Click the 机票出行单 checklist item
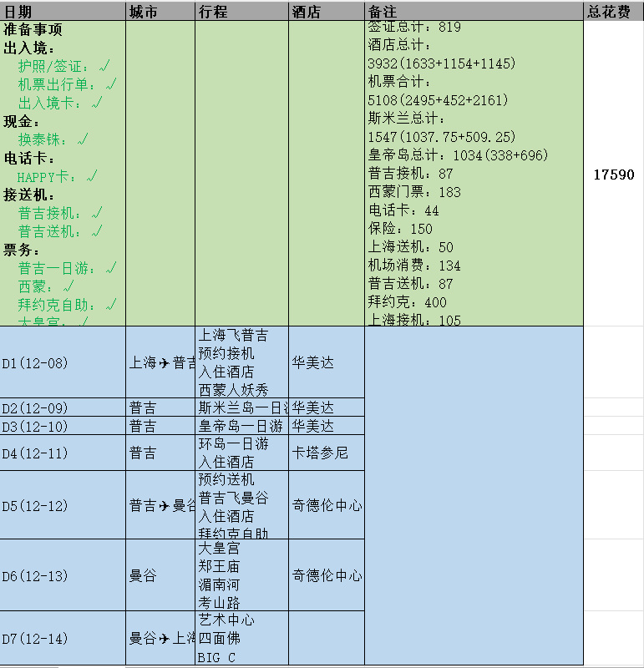 click(67, 84)
